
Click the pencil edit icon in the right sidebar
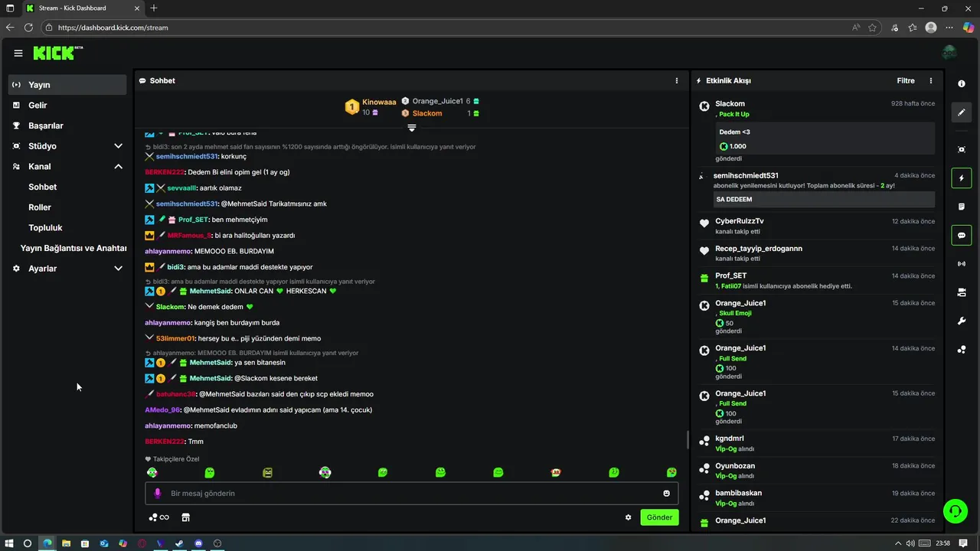(x=962, y=112)
